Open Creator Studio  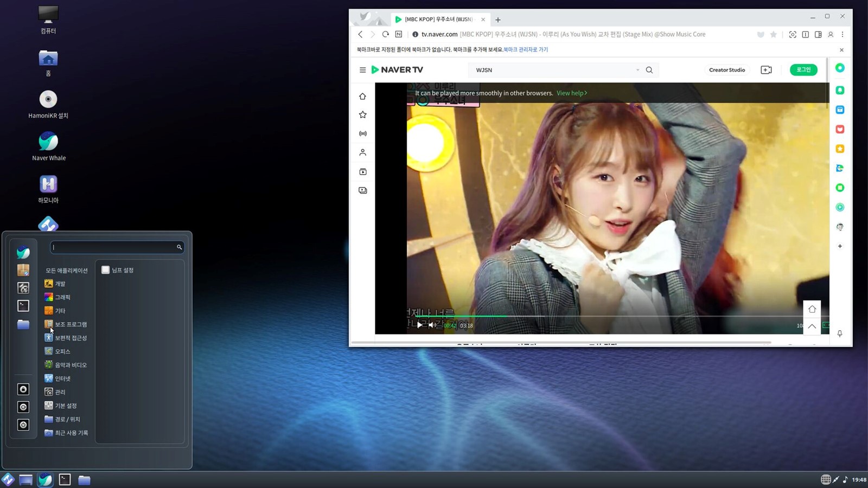[x=727, y=70]
